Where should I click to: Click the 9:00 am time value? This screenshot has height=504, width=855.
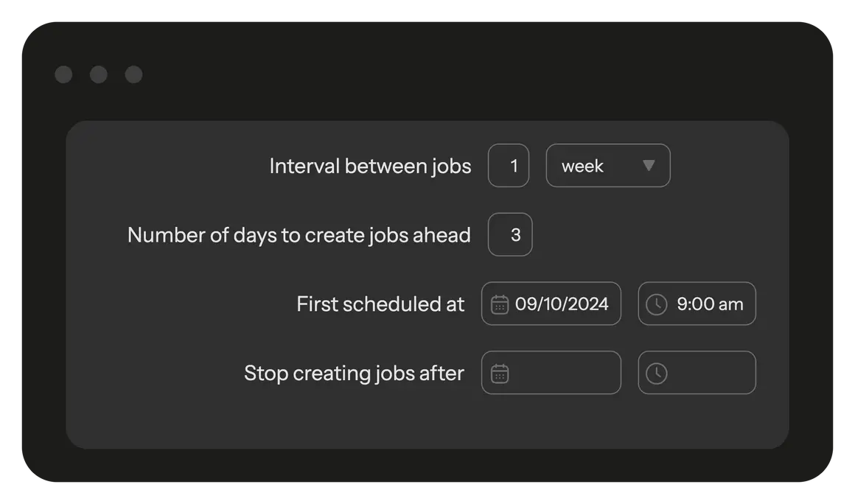[710, 304]
